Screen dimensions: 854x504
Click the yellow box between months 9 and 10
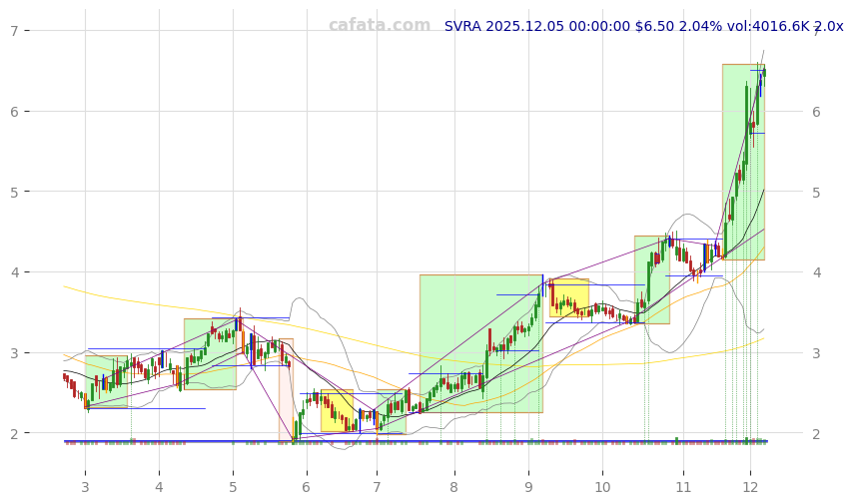coord(568,297)
